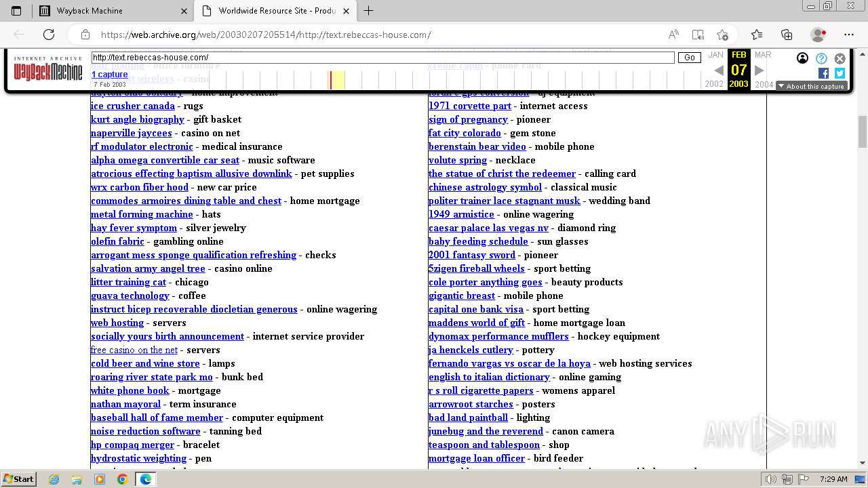
Task: Open File Explorer from taskbar
Action: coord(77,479)
